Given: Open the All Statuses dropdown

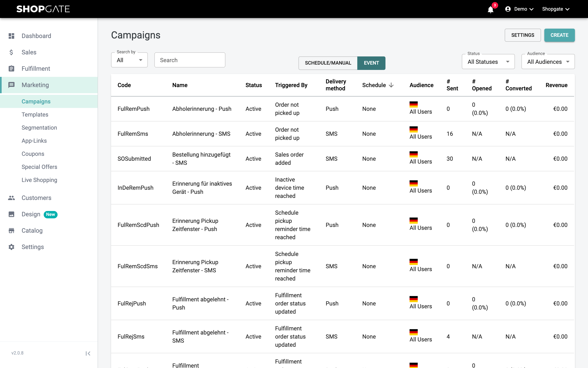Looking at the screenshot, I should [x=488, y=62].
